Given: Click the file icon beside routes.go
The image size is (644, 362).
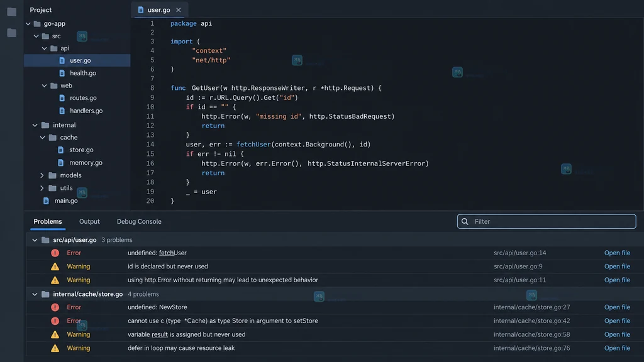Looking at the screenshot, I should (x=62, y=98).
